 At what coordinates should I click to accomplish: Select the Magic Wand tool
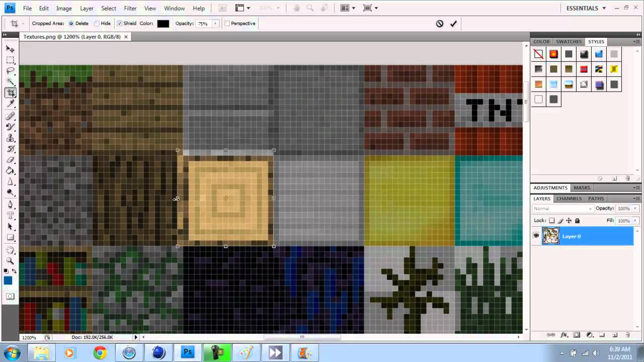(10, 81)
